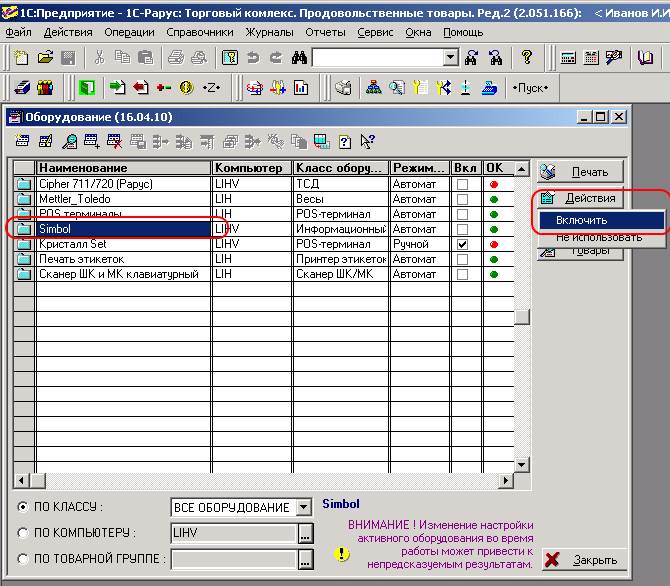Click the yellow question mark help icon
The width and height of the screenshot is (670, 586).
coord(527,58)
